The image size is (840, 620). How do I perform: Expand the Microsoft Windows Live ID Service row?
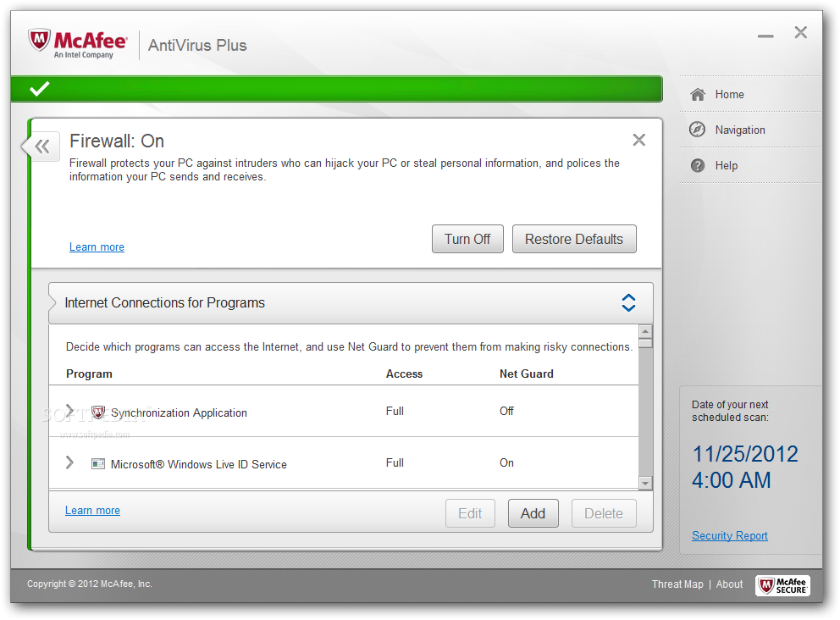(x=69, y=462)
